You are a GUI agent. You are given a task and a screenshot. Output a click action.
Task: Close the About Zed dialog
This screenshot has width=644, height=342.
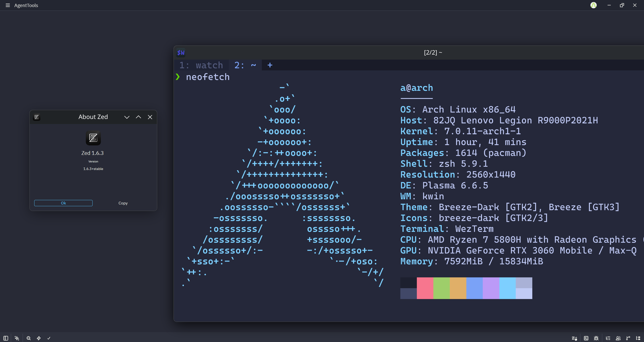coord(150,117)
